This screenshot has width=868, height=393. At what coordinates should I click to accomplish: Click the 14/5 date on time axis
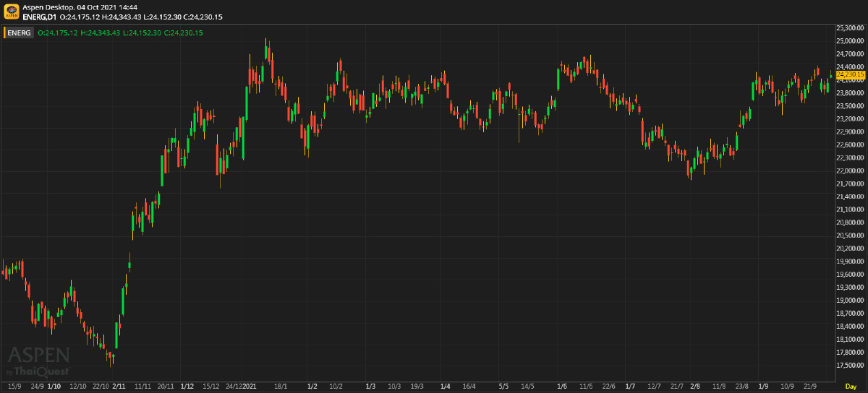(x=527, y=386)
